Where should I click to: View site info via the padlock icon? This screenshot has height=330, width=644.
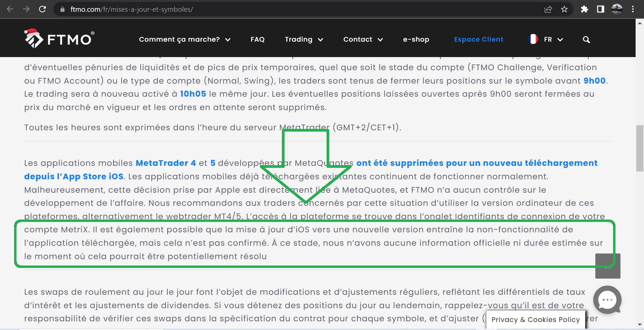tap(62, 9)
